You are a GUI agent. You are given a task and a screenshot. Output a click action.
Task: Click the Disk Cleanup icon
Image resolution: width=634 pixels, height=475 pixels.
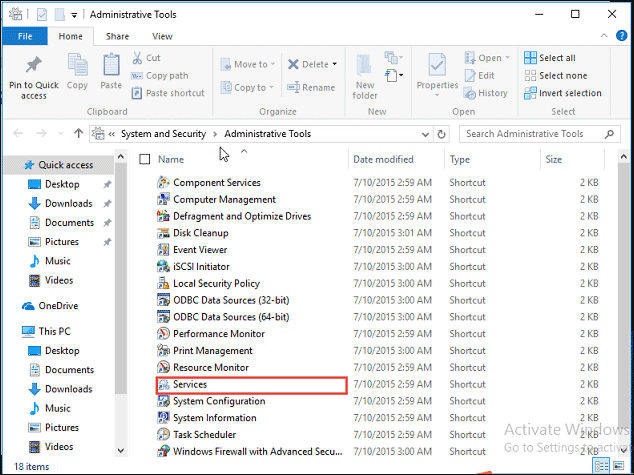[163, 233]
